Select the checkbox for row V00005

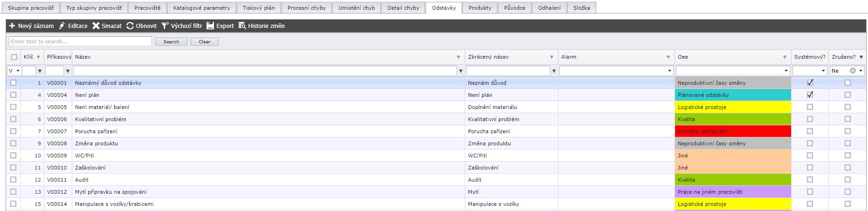click(x=14, y=107)
